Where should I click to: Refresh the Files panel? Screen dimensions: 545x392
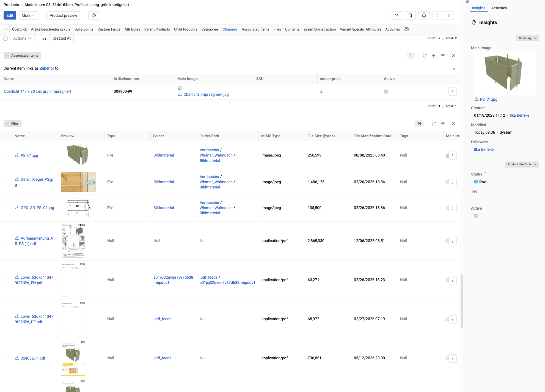click(434, 124)
